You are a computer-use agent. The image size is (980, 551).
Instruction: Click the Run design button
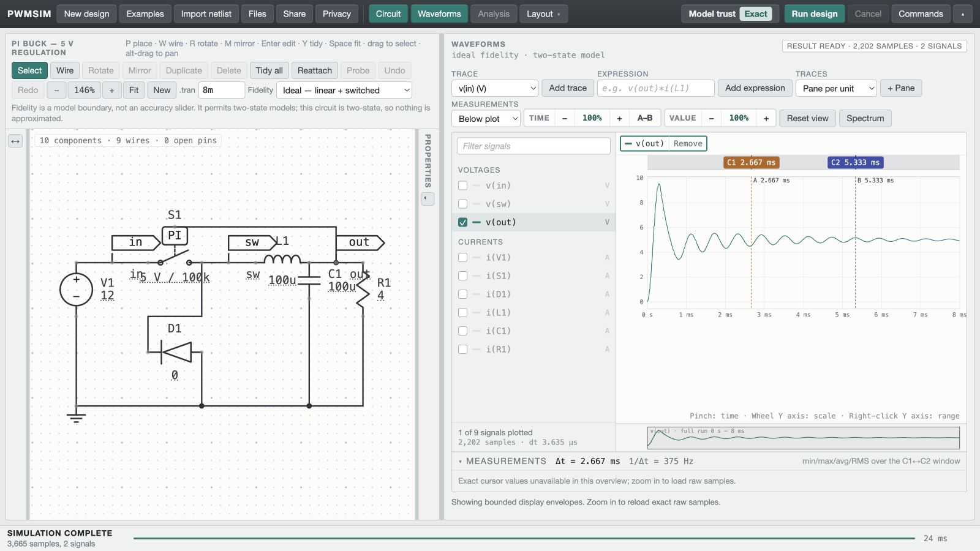[x=815, y=14]
